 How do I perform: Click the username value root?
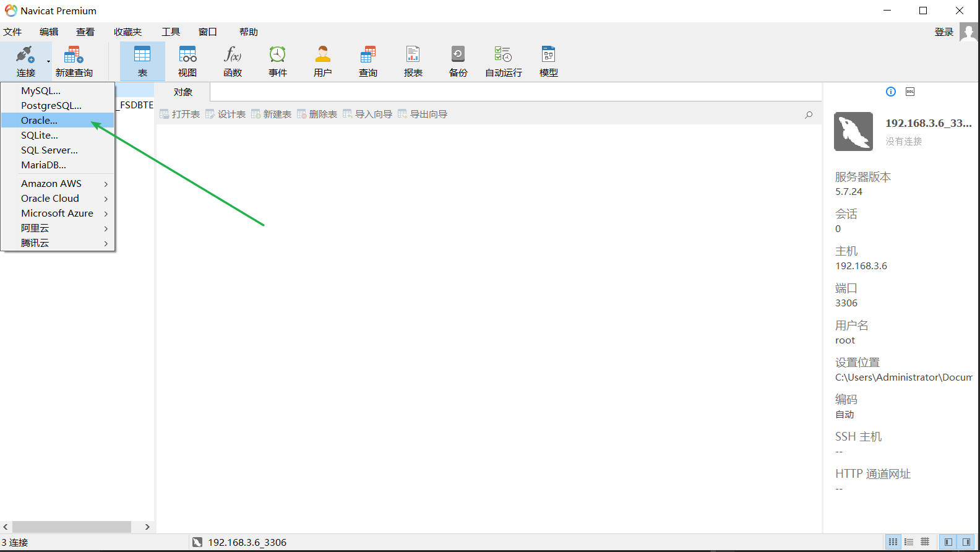(x=845, y=340)
